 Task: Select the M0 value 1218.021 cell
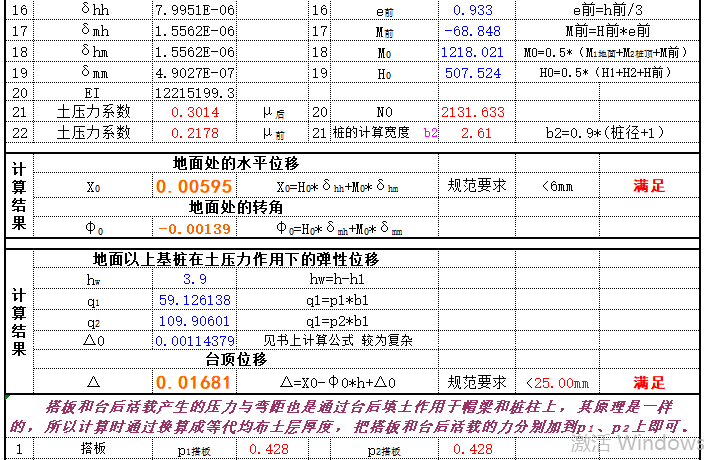476,52
